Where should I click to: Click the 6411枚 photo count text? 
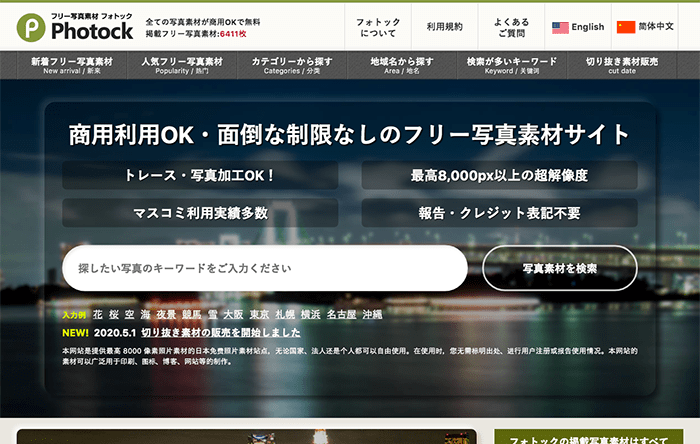point(233,34)
